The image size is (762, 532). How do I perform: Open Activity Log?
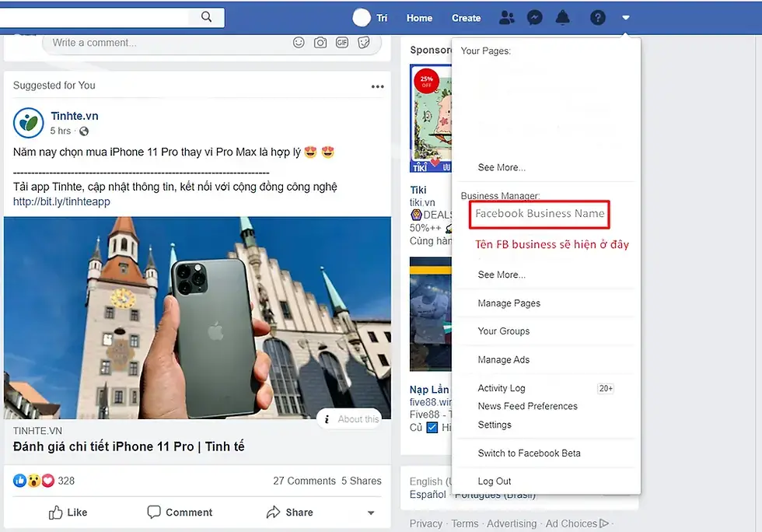click(502, 388)
